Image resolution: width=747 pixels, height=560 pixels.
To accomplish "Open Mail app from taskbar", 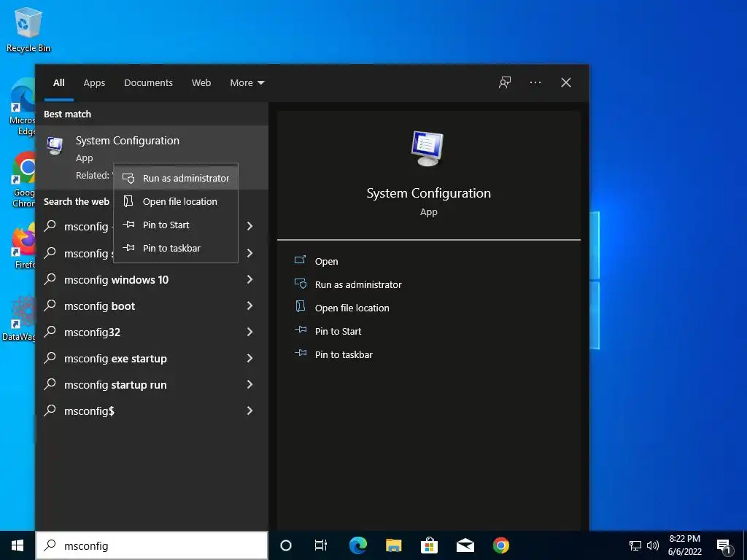I will tap(465, 545).
